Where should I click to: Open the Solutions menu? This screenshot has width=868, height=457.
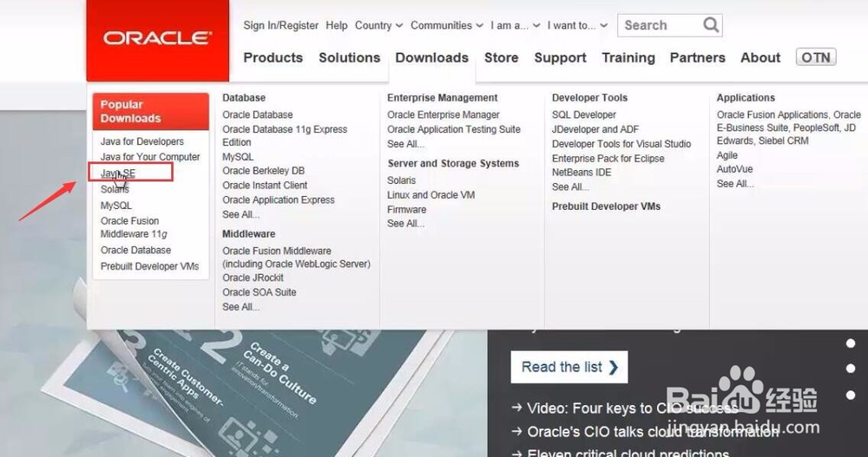[x=349, y=57]
